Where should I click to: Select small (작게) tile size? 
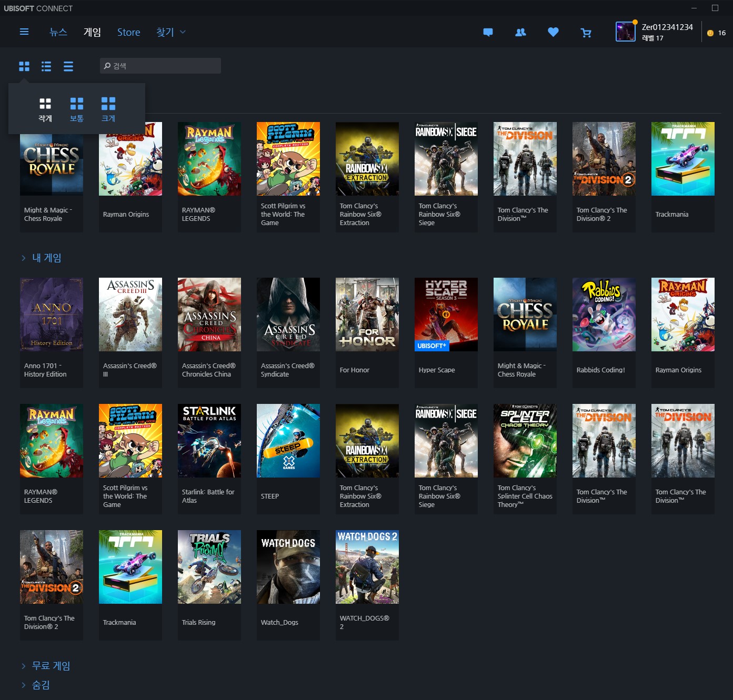45,109
